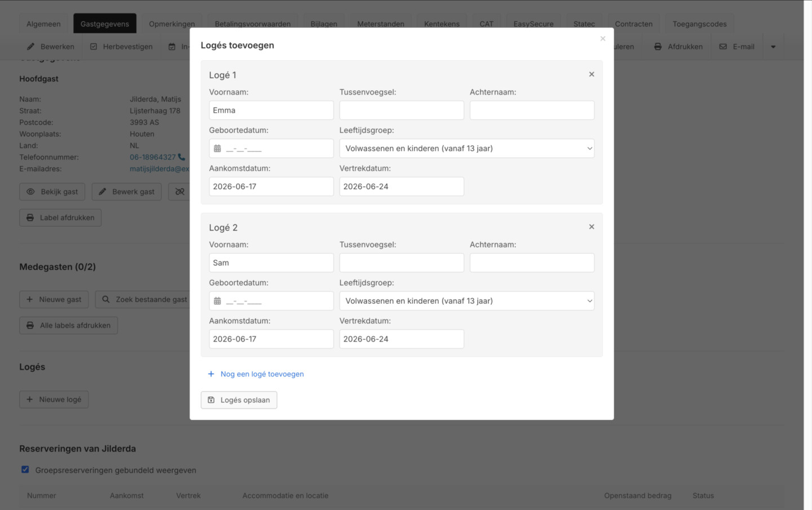
Task: Close the Logés toevoegen dialog
Action: point(603,39)
